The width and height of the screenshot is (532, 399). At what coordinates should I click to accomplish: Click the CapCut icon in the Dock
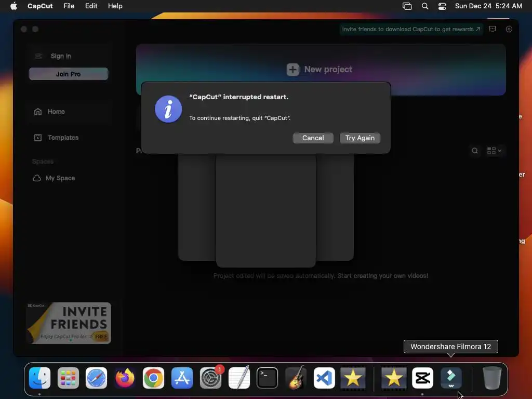tap(422, 378)
